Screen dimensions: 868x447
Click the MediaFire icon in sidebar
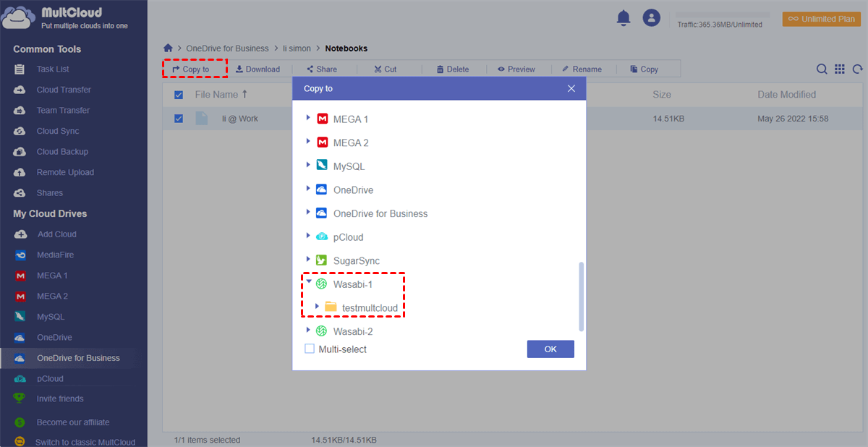click(x=21, y=255)
